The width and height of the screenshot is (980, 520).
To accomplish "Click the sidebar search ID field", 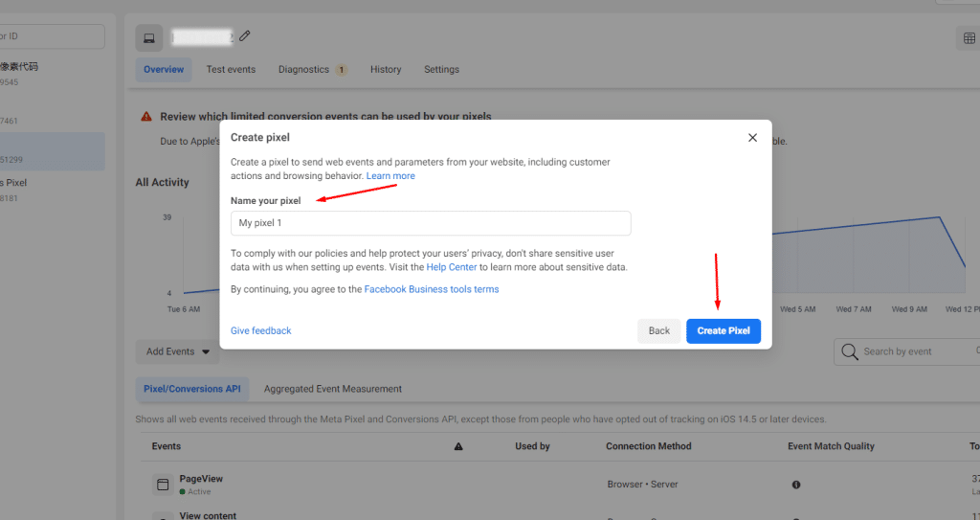I will pyautogui.click(x=52, y=36).
